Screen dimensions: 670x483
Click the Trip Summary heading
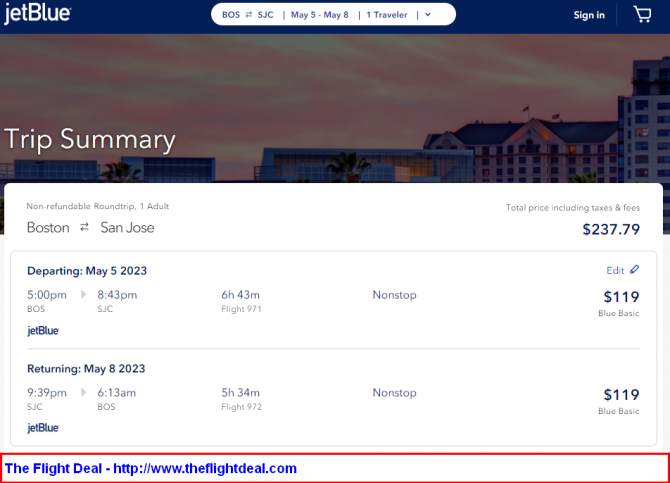[90, 140]
